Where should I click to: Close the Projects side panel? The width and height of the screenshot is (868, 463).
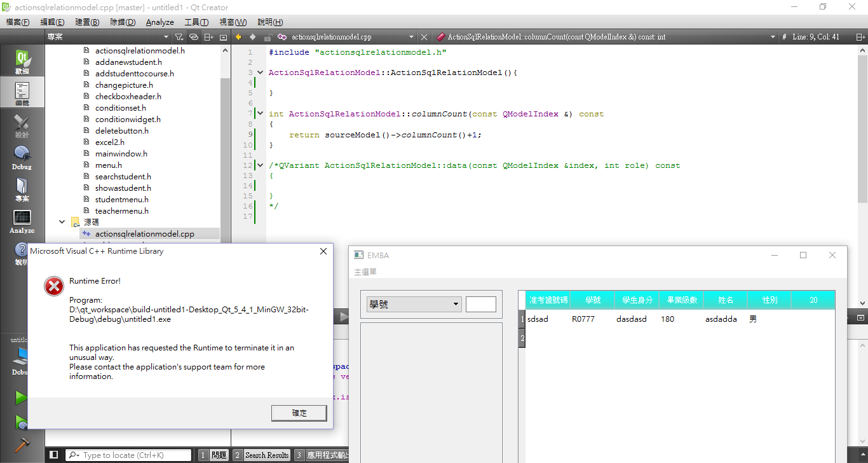tap(223, 38)
